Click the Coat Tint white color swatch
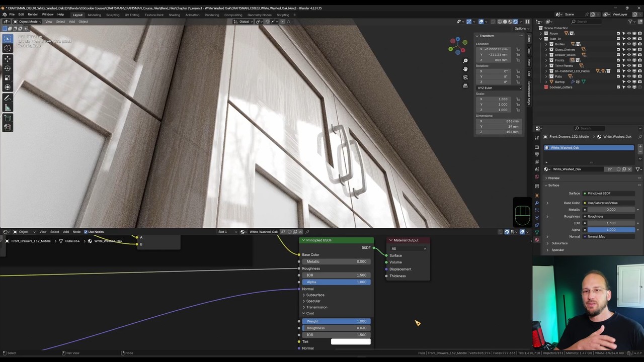644x362 pixels. pos(351,342)
